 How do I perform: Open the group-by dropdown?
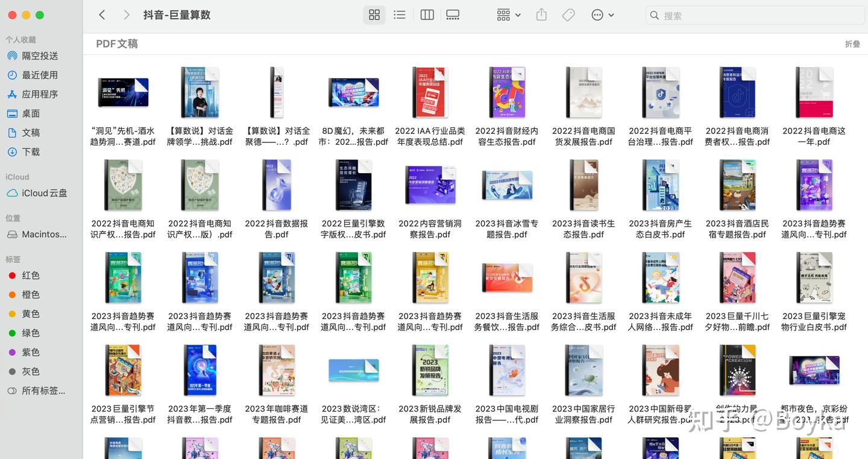(x=509, y=15)
